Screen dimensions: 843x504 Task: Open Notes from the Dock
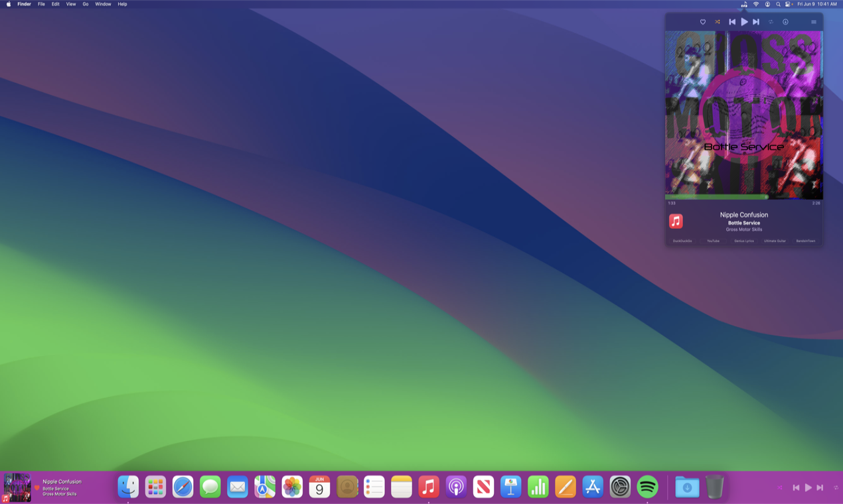pyautogui.click(x=401, y=487)
